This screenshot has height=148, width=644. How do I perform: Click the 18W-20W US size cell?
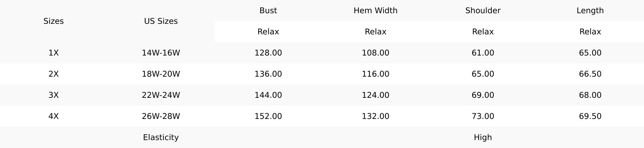[x=161, y=74]
